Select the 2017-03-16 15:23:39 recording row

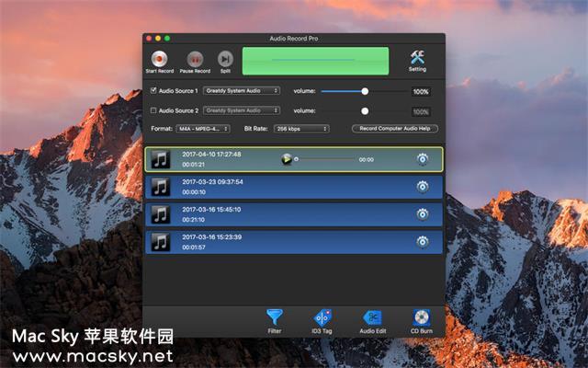point(294,242)
